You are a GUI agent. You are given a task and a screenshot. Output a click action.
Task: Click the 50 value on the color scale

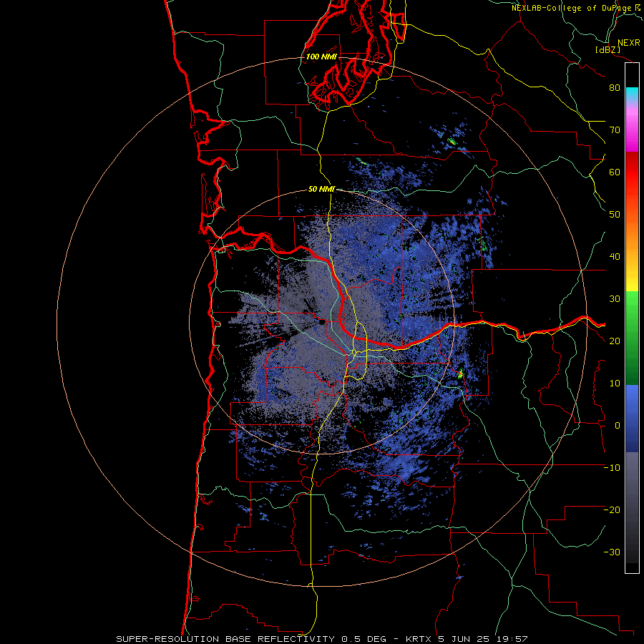point(615,215)
